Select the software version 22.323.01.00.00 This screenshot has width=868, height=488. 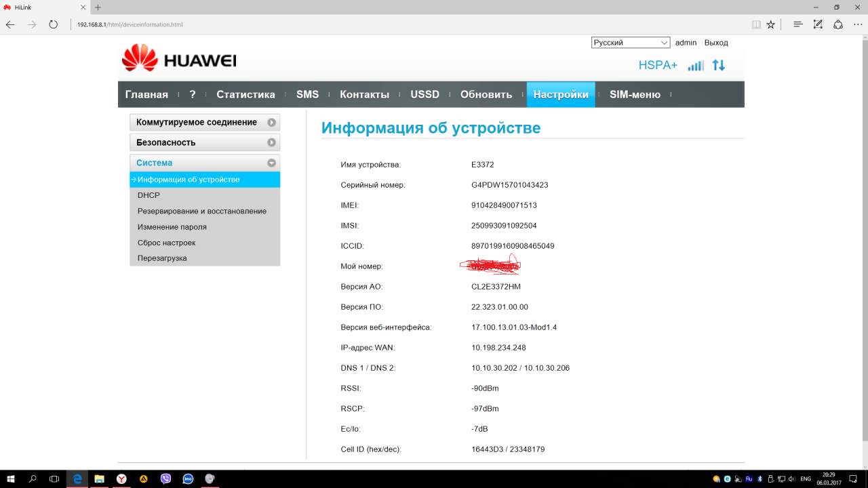(500, 307)
